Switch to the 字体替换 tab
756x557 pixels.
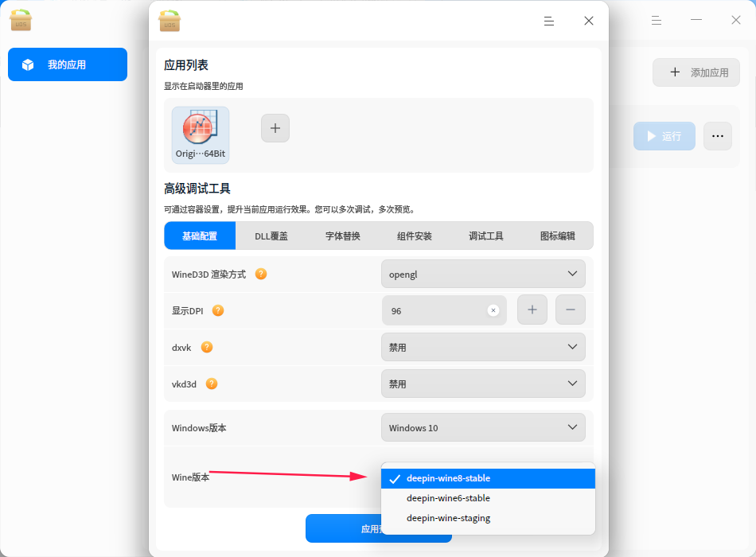click(343, 236)
